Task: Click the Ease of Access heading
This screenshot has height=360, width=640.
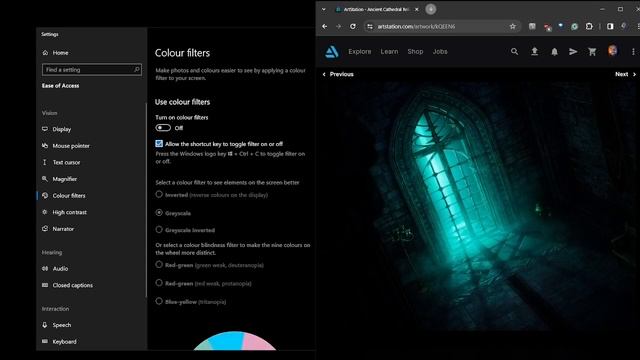Action: pos(60,86)
